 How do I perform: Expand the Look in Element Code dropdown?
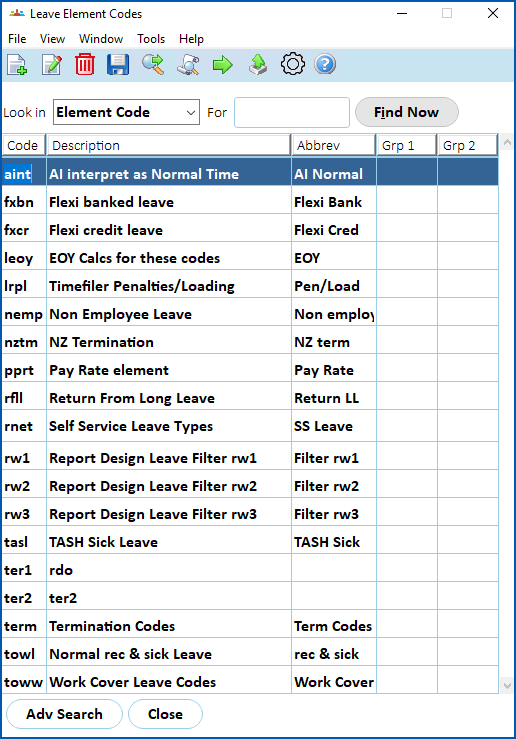point(126,112)
